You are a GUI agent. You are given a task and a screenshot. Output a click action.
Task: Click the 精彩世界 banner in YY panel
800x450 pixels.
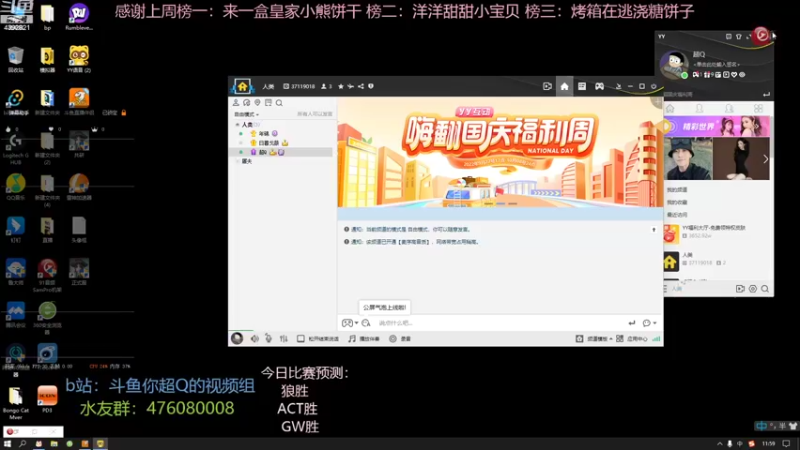pos(716,127)
